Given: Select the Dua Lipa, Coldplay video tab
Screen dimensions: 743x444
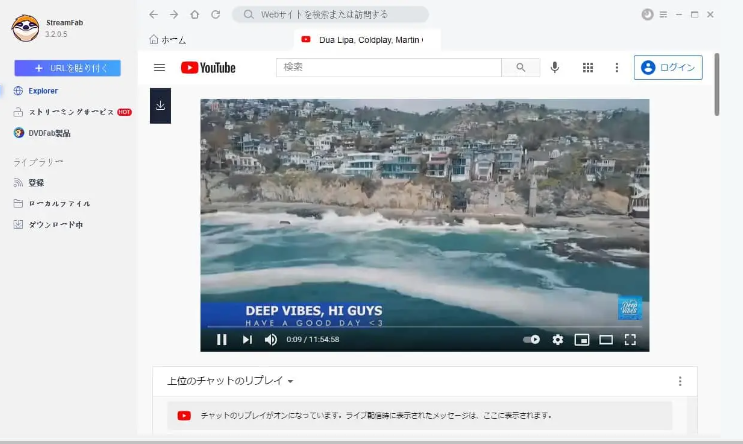Looking at the screenshot, I should [367, 40].
